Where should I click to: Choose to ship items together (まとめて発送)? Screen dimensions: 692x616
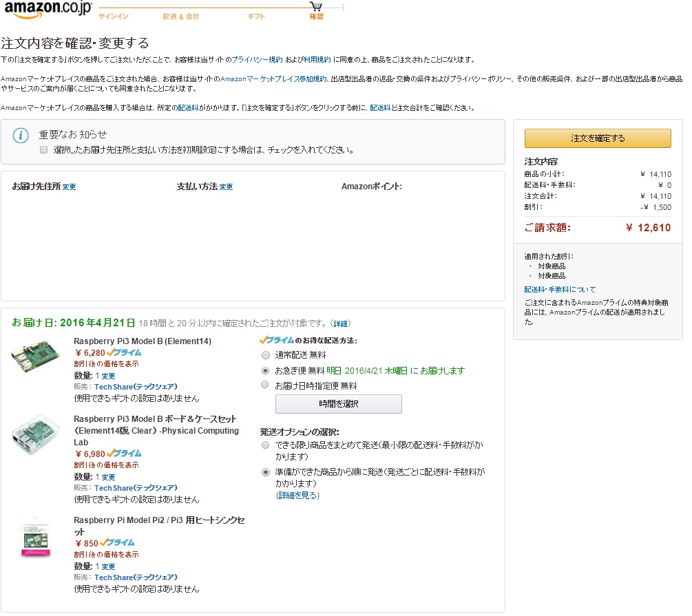266,446
